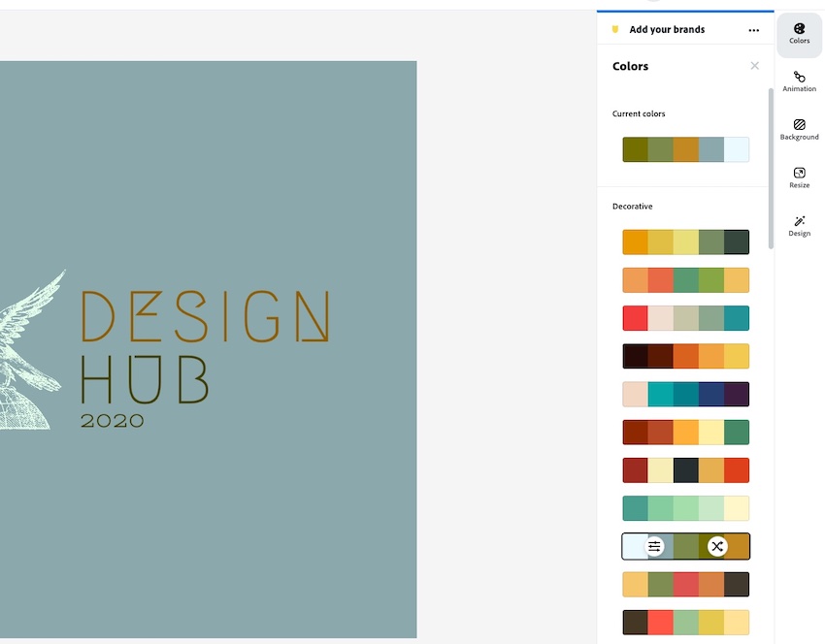Close the Colors panel
Viewport: 825px width, 644px height.
[754, 66]
